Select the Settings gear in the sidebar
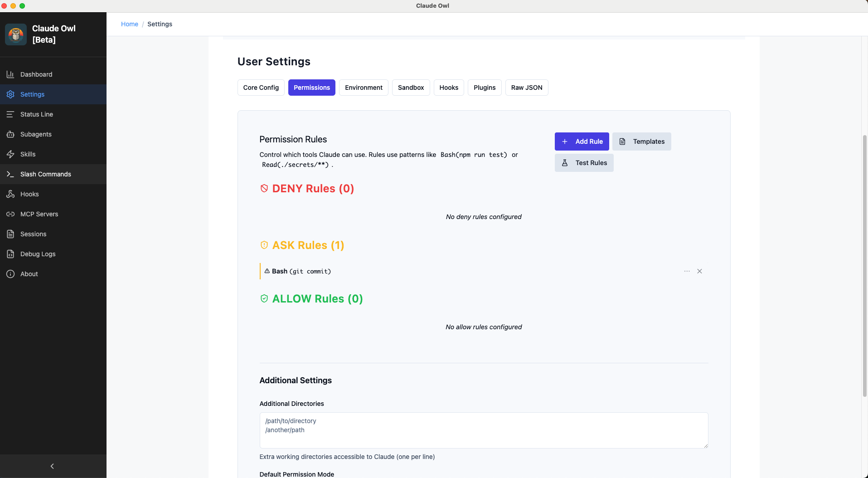Image resolution: width=868 pixels, height=478 pixels. [x=32, y=94]
